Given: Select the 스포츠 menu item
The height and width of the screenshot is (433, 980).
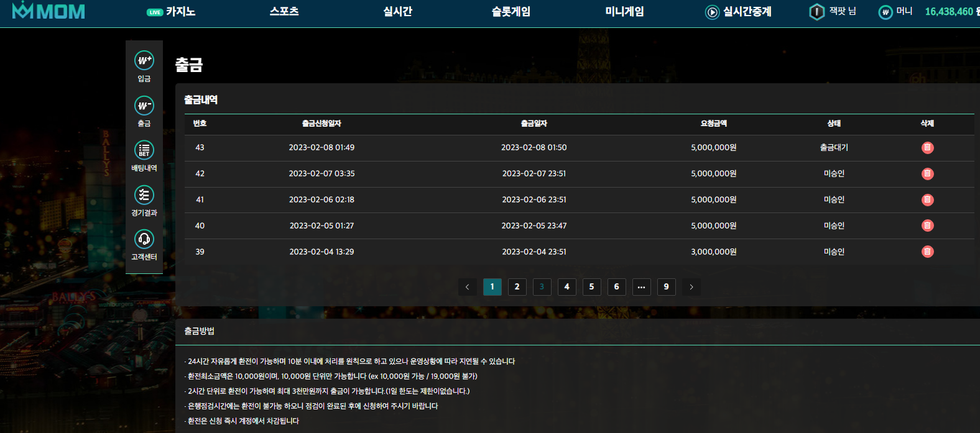Looking at the screenshot, I should [284, 12].
